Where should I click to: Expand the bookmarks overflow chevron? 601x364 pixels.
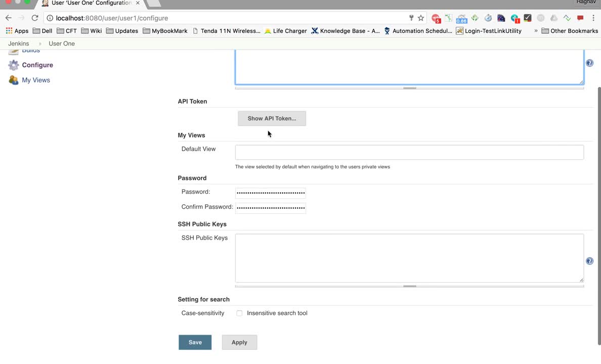536,31
